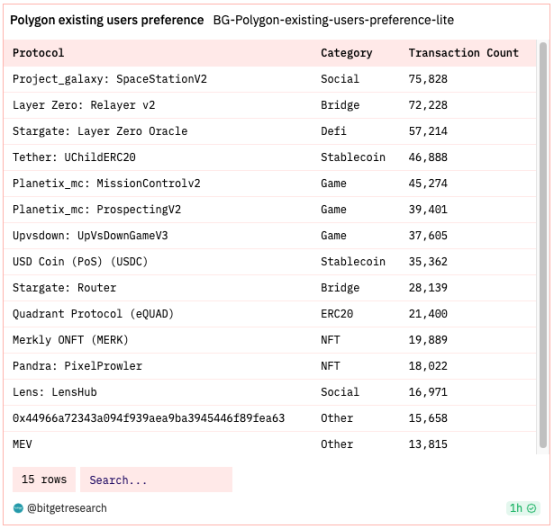Viewport: 554px width, 529px height.
Task: Click the 1h last-updated badge
Action: [x=523, y=508]
